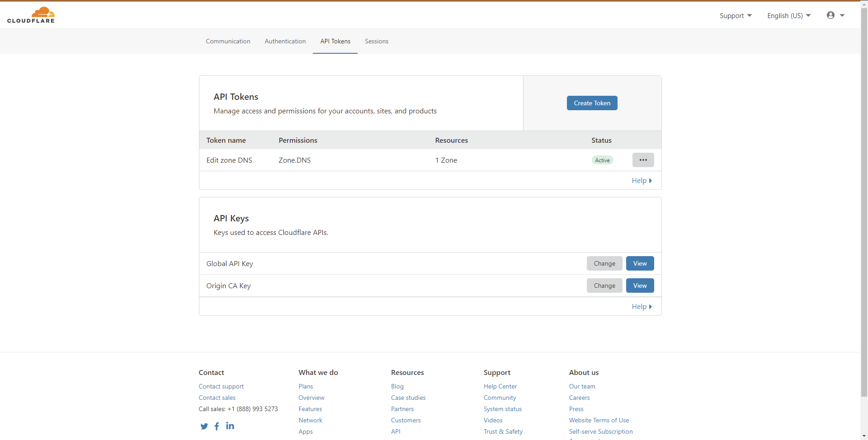Click the Cloudflare logo

click(x=31, y=15)
